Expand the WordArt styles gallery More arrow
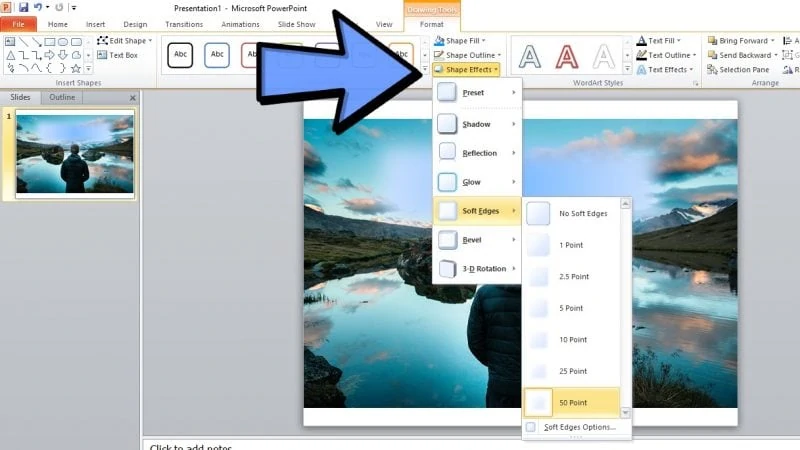This screenshot has width=800, height=450. click(x=627, y=68)
